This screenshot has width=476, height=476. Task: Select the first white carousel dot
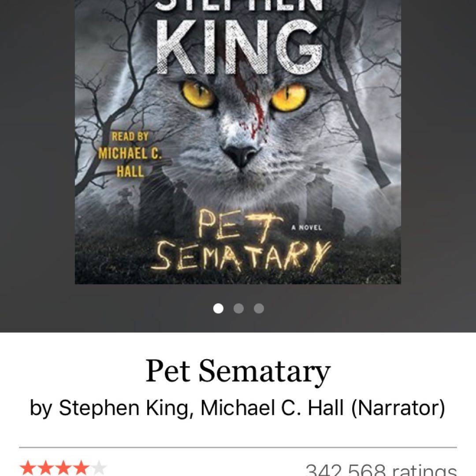[x=218, y=309]
